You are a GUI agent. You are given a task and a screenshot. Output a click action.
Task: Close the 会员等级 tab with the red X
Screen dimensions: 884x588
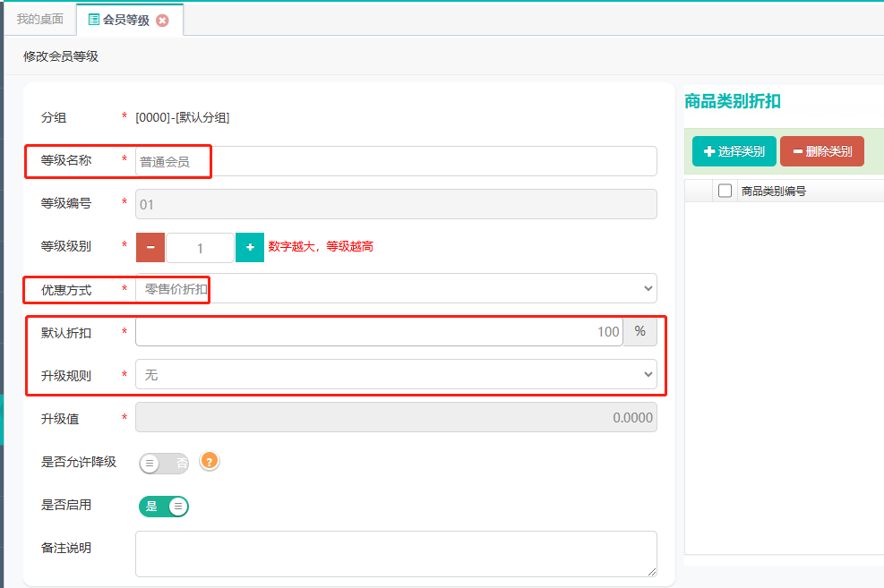(x=162, y=21)
